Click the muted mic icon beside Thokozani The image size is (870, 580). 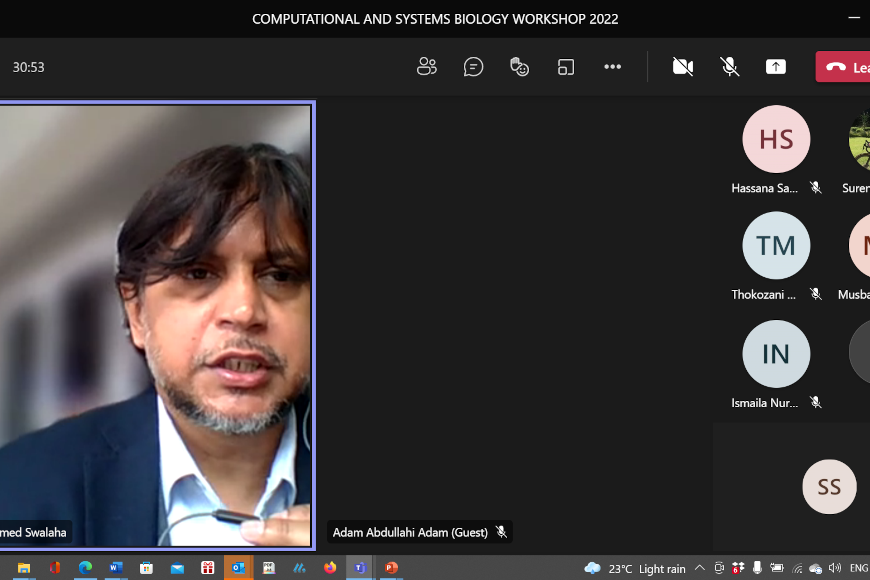click(x=816, y=294)
